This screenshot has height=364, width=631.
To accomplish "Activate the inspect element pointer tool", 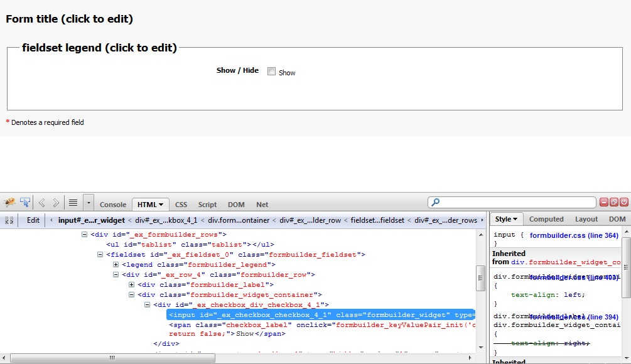I will tap(25, 203).
